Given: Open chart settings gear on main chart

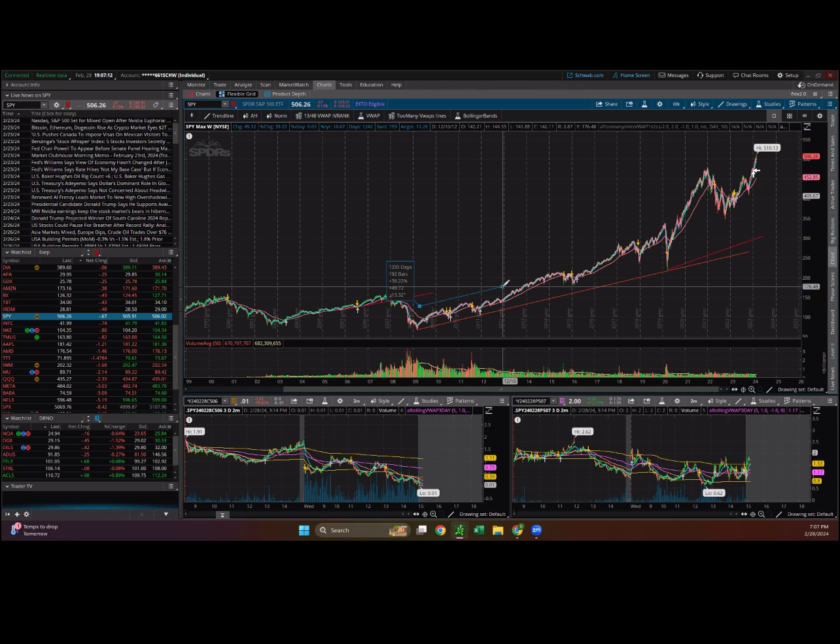Looking at the screenshot, I should [x=659, y=104].
